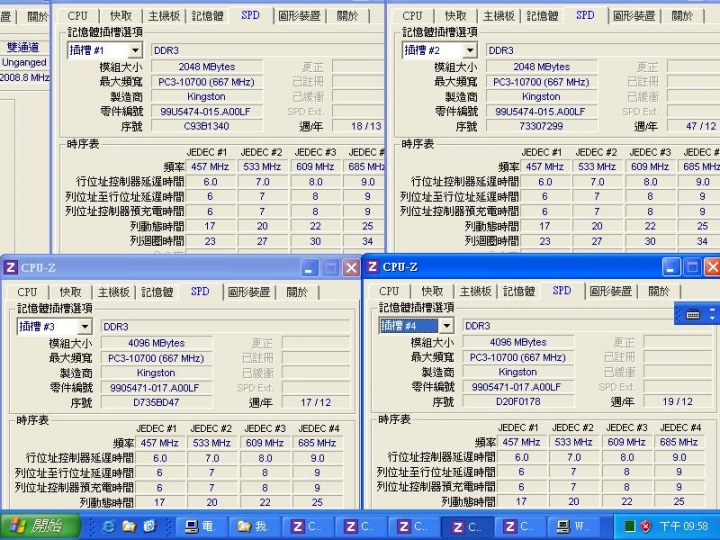Expand the 插槽 #4 slot dropdown
Viewport: 720px width, 540px height.
coord(446,326)
